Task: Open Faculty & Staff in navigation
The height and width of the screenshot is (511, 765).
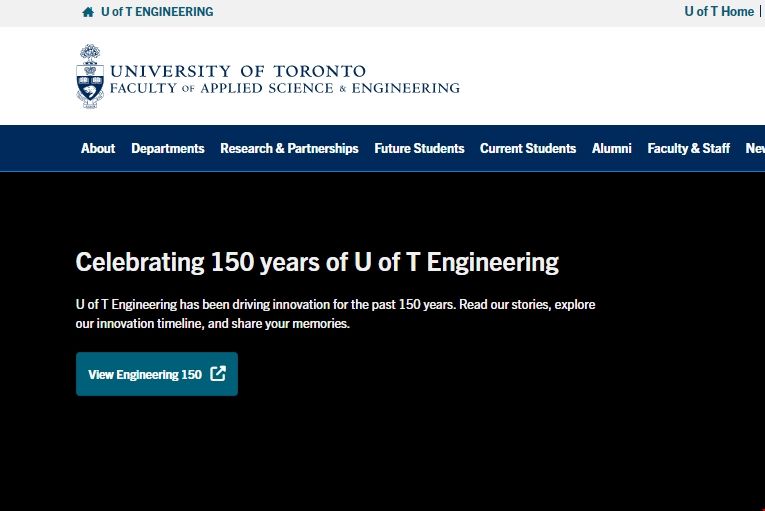Action: [688, 148]
